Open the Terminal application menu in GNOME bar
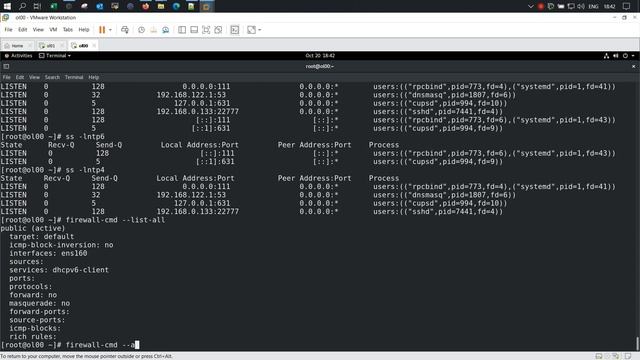 coord(55,56)
